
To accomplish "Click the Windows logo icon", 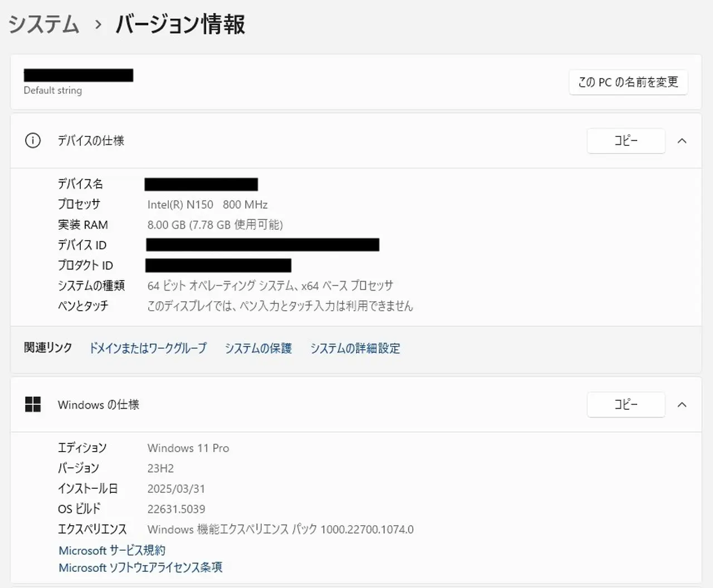I will [33, 405].
